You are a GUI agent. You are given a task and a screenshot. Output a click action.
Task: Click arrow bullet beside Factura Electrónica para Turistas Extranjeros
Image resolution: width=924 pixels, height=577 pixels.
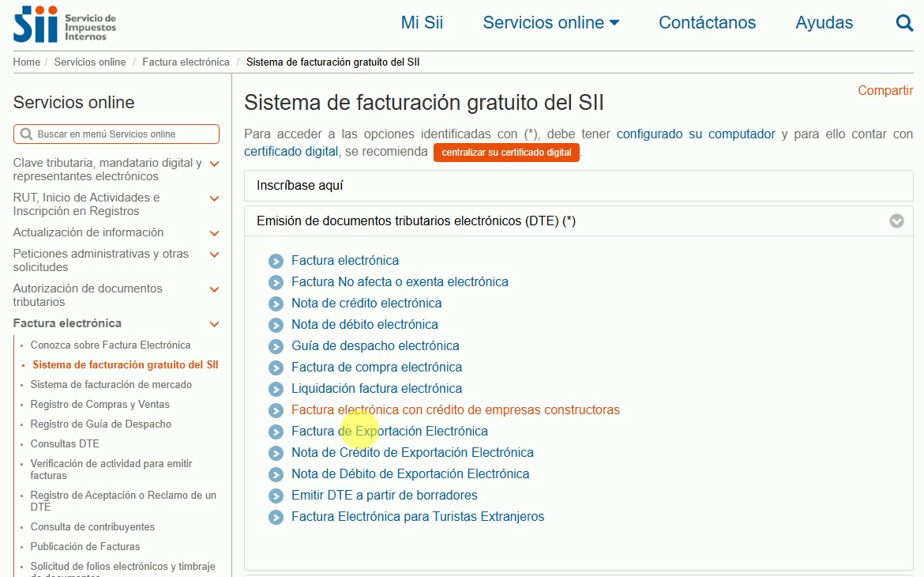point(276,518)
